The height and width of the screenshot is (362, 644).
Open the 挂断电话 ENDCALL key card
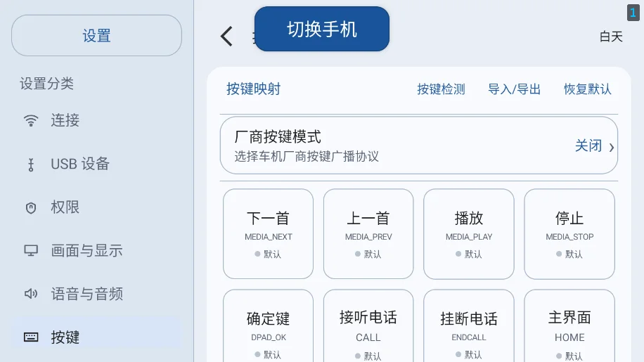[469, 326]
